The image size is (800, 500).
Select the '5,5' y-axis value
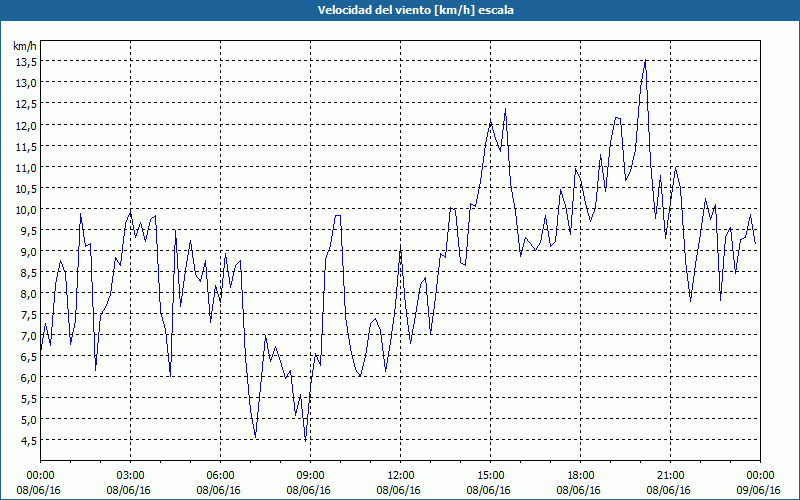29,398
